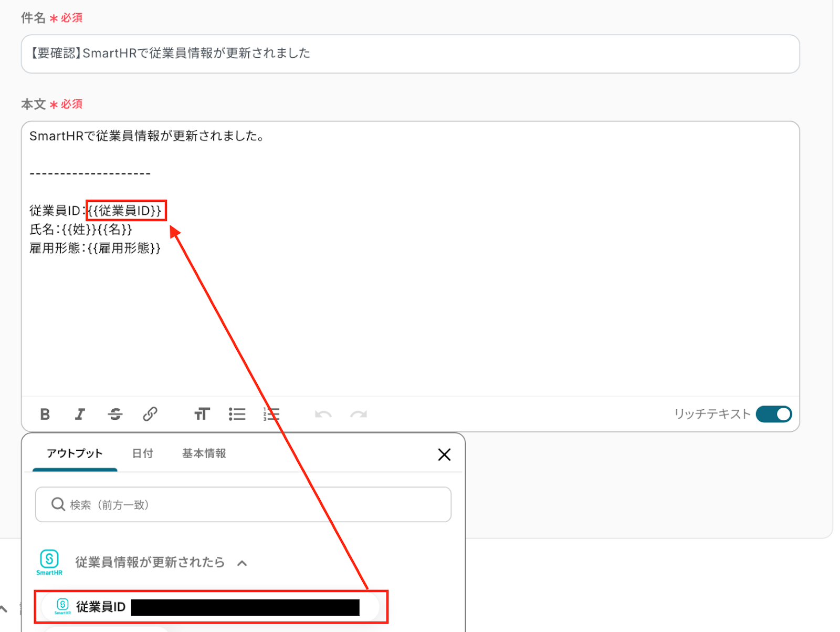The image size is (840, 632).
Task: Apply strikethrough formatting
Action: 115,415
